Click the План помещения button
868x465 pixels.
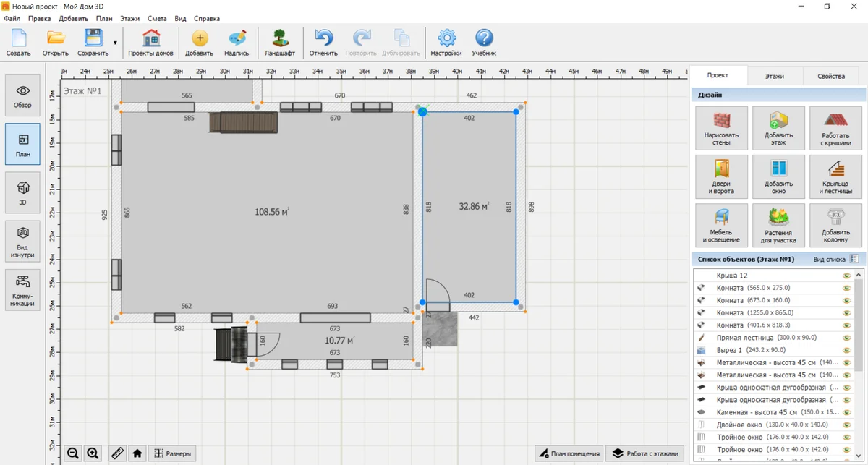pyautogui.click(x=569, y=453)
